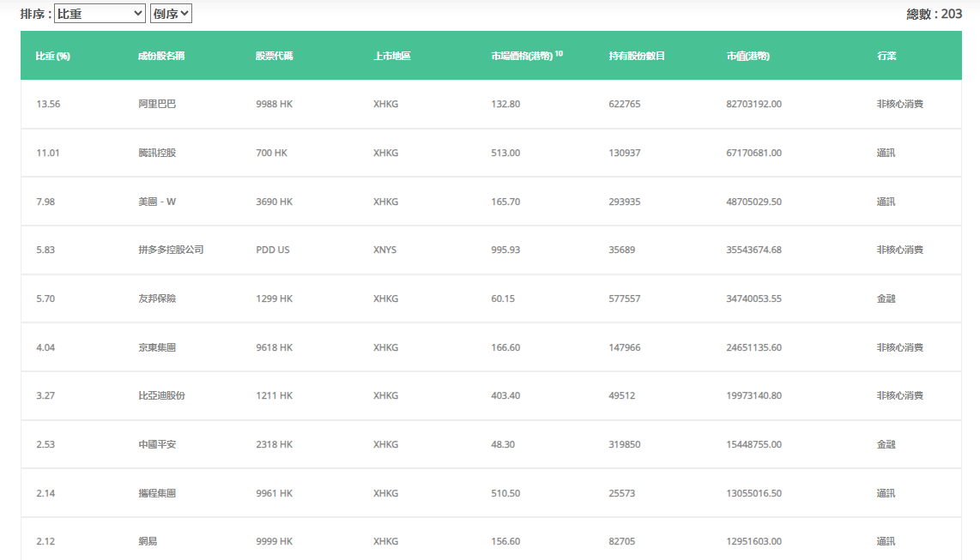The image size is (980, 560).
Task: Click the 13055016.50 market value cell
Action: [753, 493]
